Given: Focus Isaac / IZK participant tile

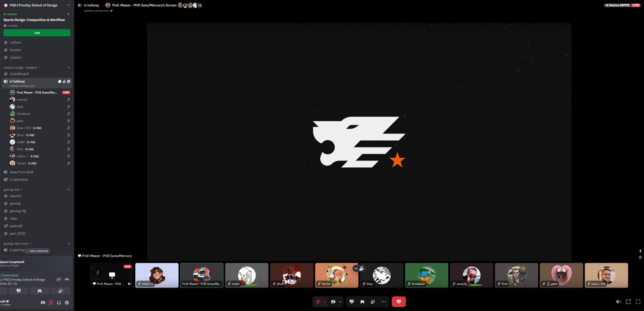Looking at the screenshot, I should (x=606, y=275).
